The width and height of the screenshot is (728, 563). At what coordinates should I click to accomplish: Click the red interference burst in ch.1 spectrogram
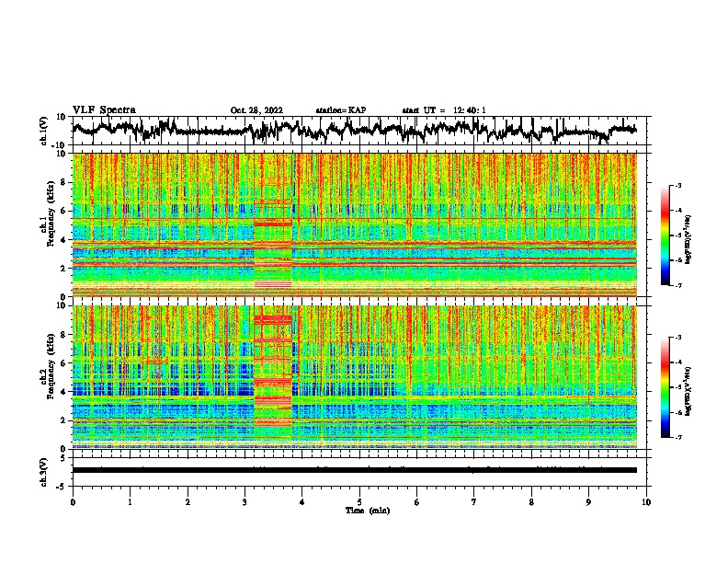273,224
